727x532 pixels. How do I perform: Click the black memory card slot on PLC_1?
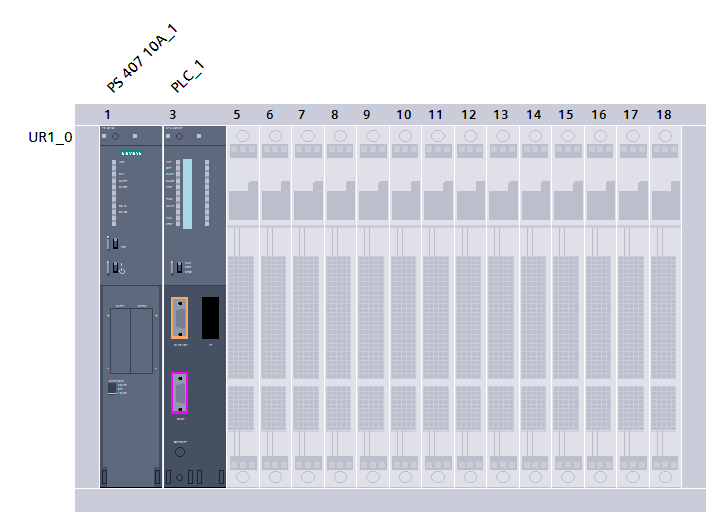[x=210, y=318]
